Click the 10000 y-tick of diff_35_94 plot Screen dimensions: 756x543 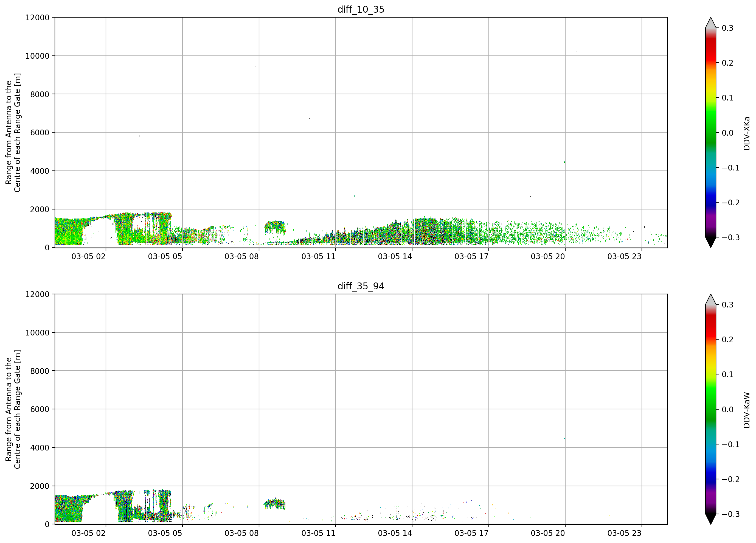[37, 333]
